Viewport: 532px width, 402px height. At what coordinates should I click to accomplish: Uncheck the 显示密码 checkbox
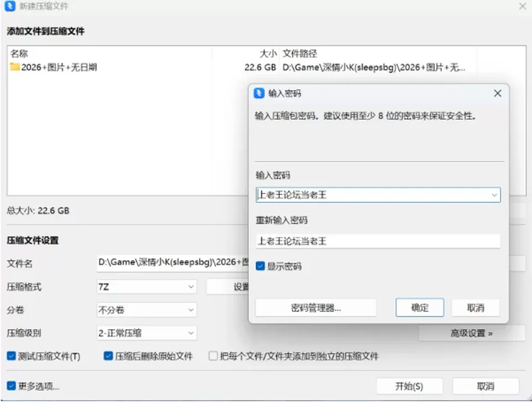260,266
